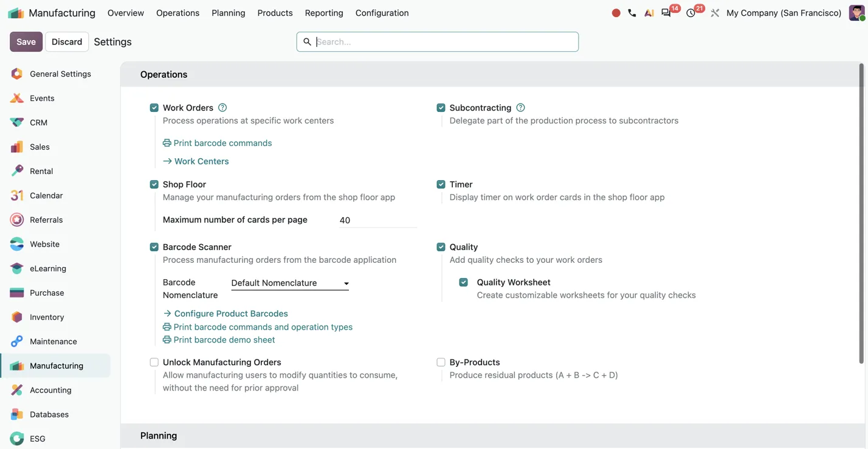This screenshot has height=449, width=868.
Task: Click the red recording dot icon
Action: tap(616, 13)
